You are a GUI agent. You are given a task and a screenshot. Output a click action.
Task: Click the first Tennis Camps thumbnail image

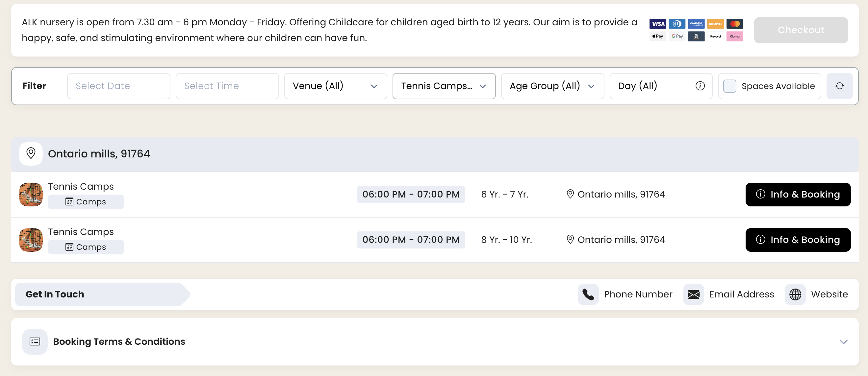[31, 194]
